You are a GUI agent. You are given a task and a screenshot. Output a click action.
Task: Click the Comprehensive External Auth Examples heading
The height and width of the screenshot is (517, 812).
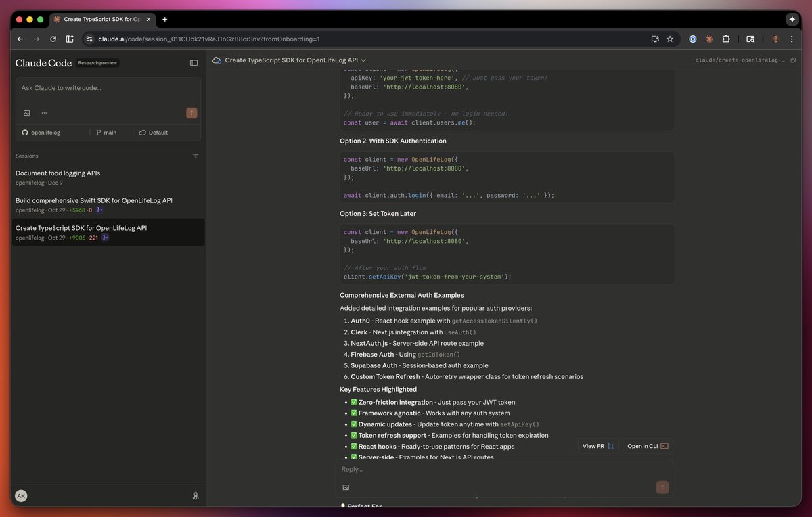pos(402,295)
